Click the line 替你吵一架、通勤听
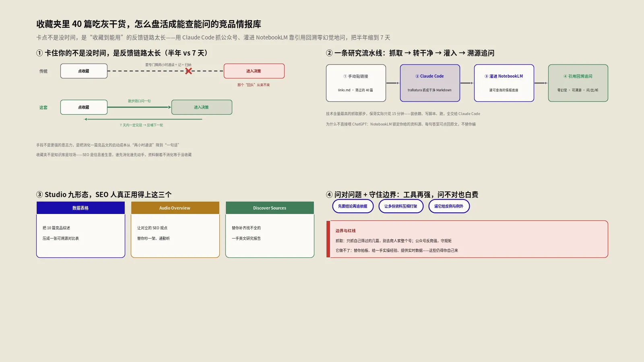Viewport: 644px width, 362px height. pyautogui.click(x=153, y=239)
